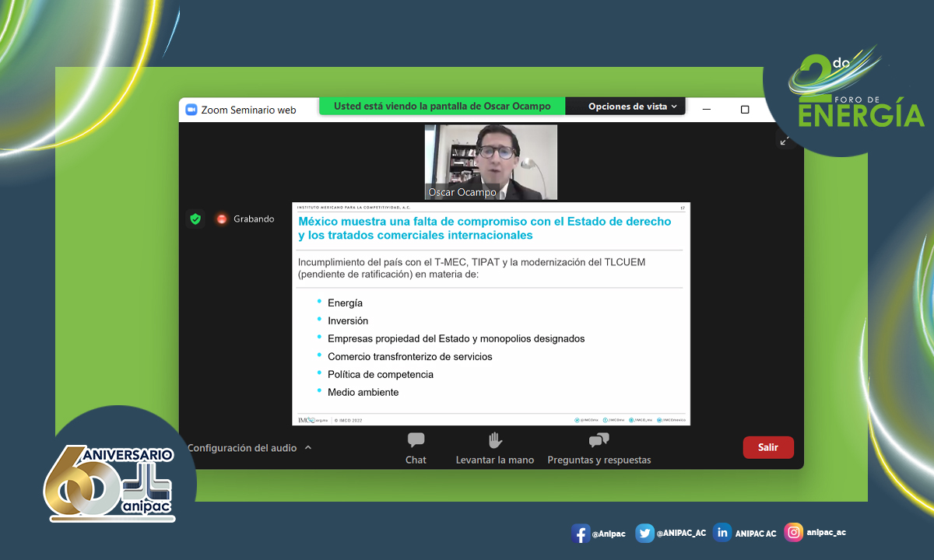Click the 'Medio ambiente' bullet
This screenshot has height=560, width=934.
363,393
